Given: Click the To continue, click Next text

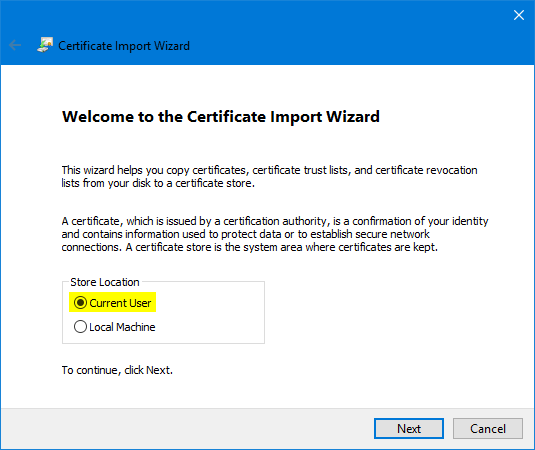Looking at the screenshot, I should tap(117, 370).
